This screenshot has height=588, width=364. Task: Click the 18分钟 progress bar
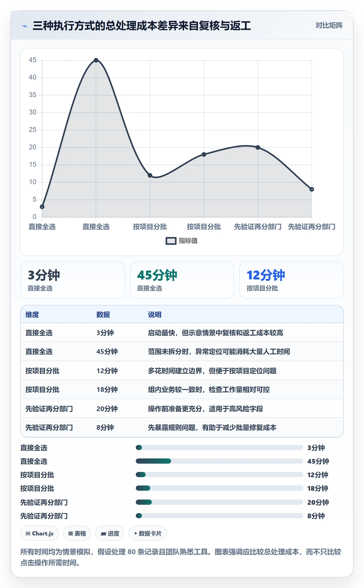[219, 488]
